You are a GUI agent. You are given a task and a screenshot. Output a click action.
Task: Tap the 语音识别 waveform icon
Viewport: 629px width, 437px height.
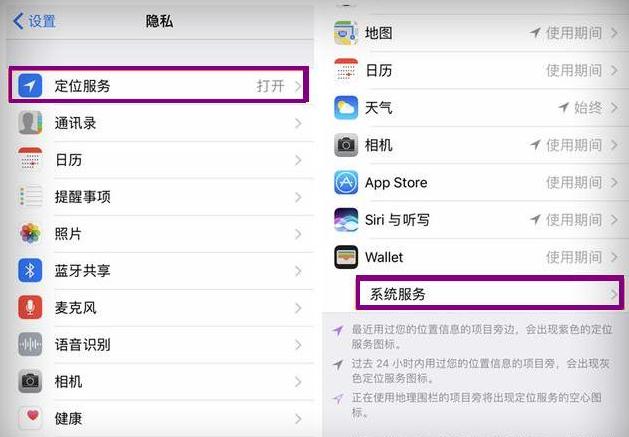point(30,344)
